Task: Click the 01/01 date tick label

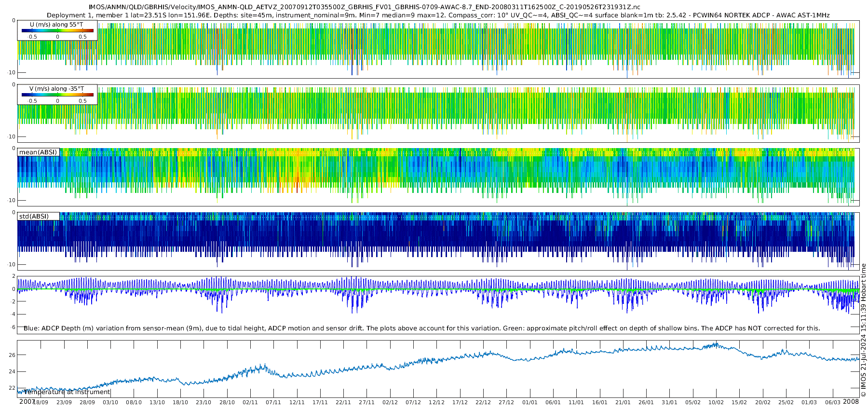Action: pos(529,402)
